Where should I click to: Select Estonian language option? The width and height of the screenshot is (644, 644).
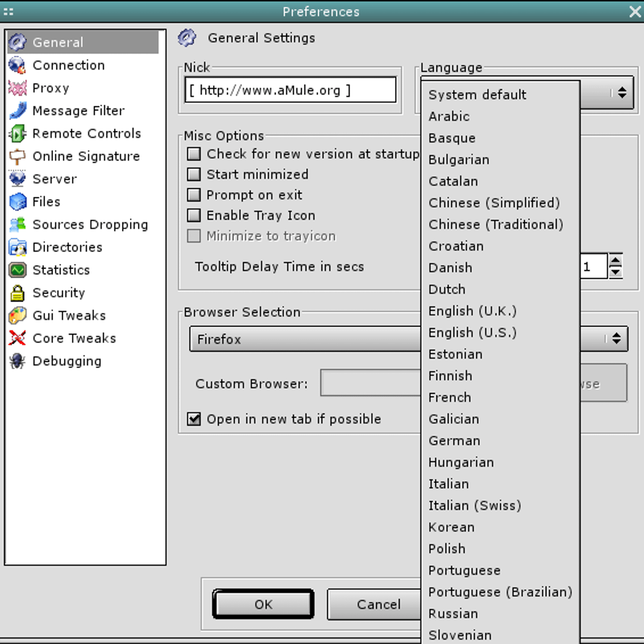[x=500, y=354]
